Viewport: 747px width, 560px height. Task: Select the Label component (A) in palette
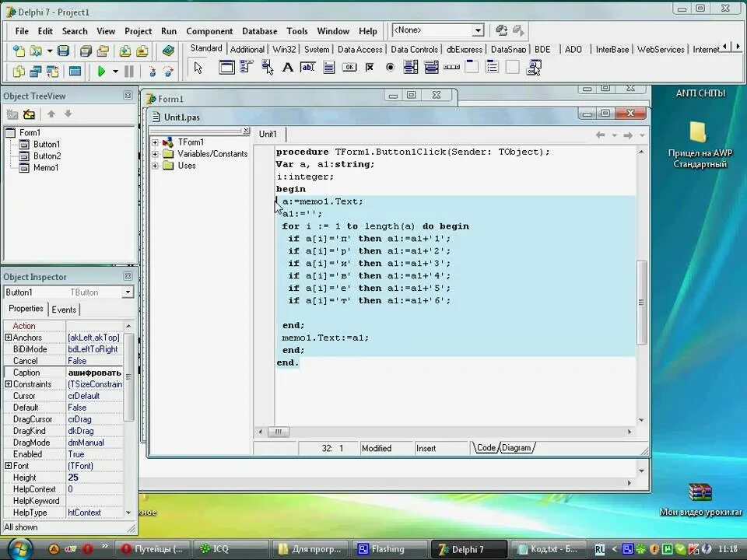pos(288,67)
